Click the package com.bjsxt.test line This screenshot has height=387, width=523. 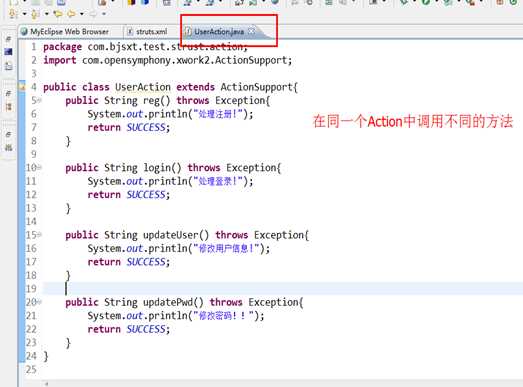click(x=146, y=47)
